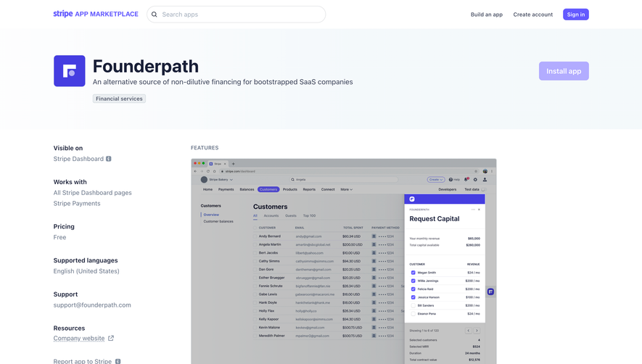
Task: Click English (United States) language text
Action: (86, 271)
